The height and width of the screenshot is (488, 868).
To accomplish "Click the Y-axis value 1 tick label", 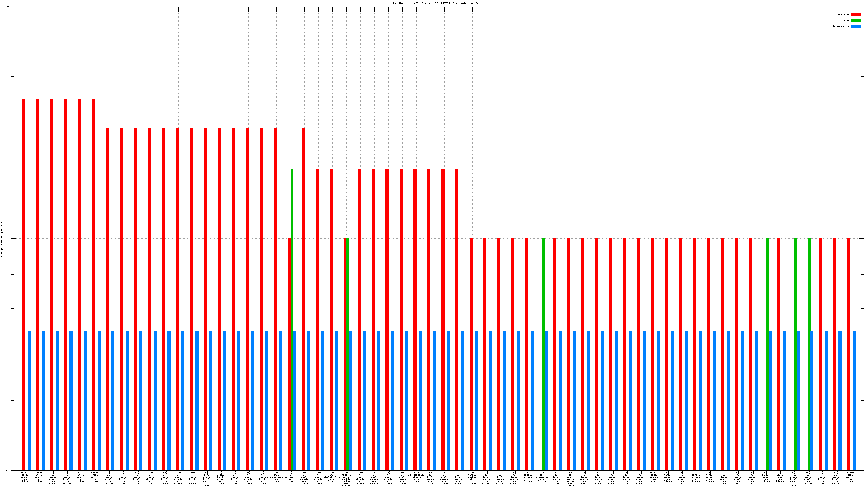I will [8, 239].
